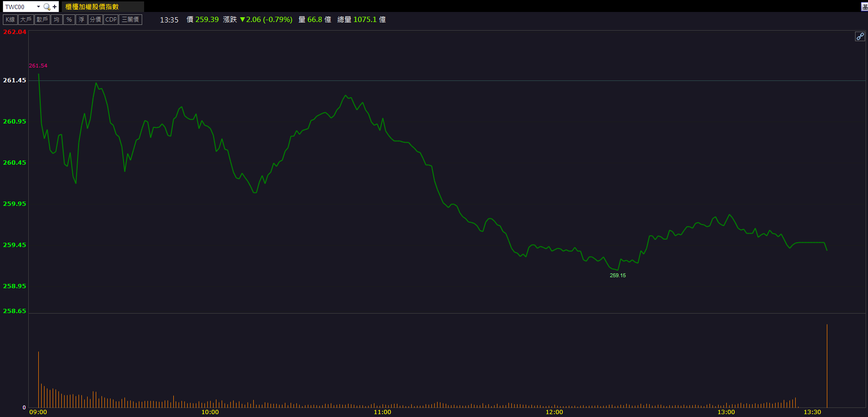Open the 分價 price distribution view
The width and height of the screenshot is (868, 417).
[95, 20]
